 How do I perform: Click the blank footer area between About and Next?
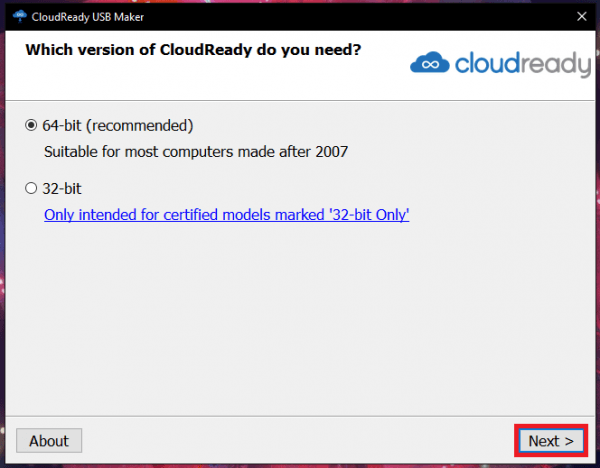click(x=300, y=441)
